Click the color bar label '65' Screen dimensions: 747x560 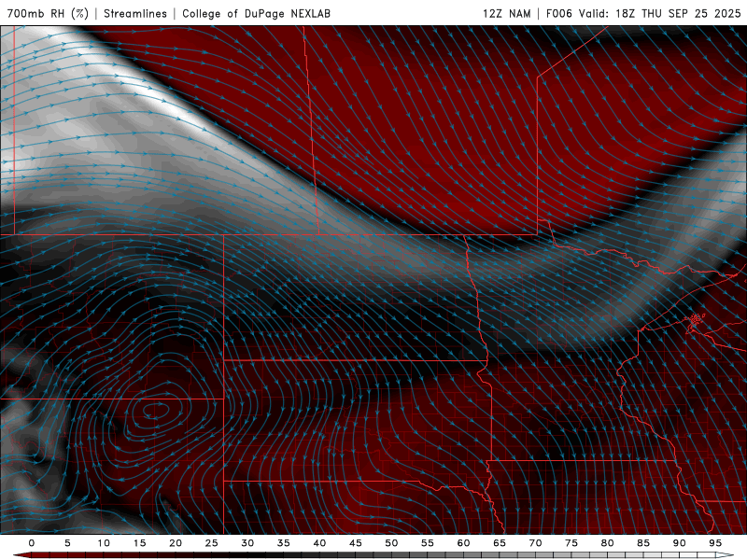coord(500,543)
